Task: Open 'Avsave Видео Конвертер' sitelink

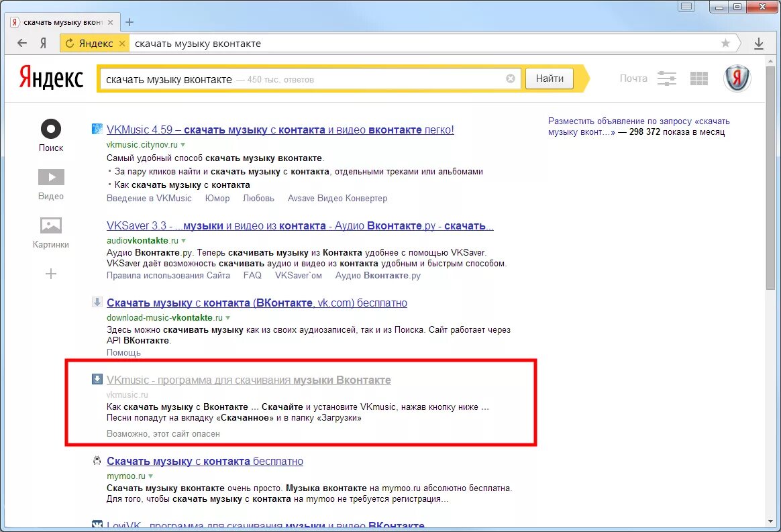Action: pyautogui.click(x=337, y=199)
